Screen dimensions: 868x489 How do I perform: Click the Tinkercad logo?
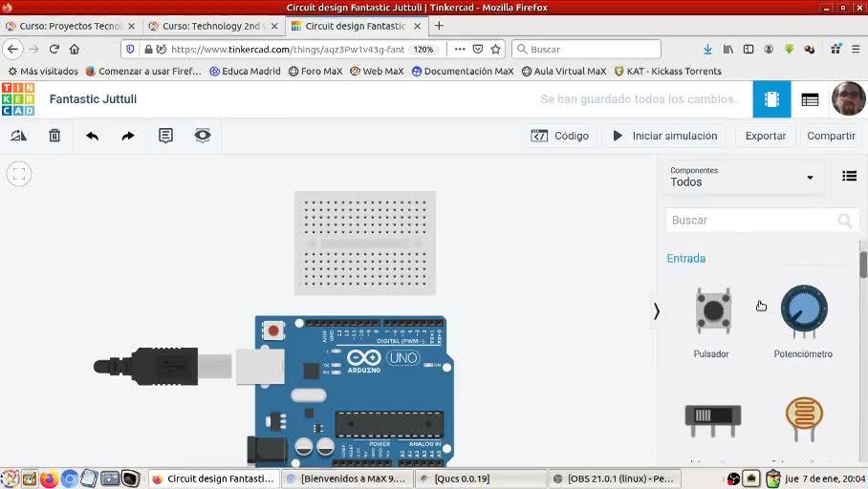pos(18,99)
